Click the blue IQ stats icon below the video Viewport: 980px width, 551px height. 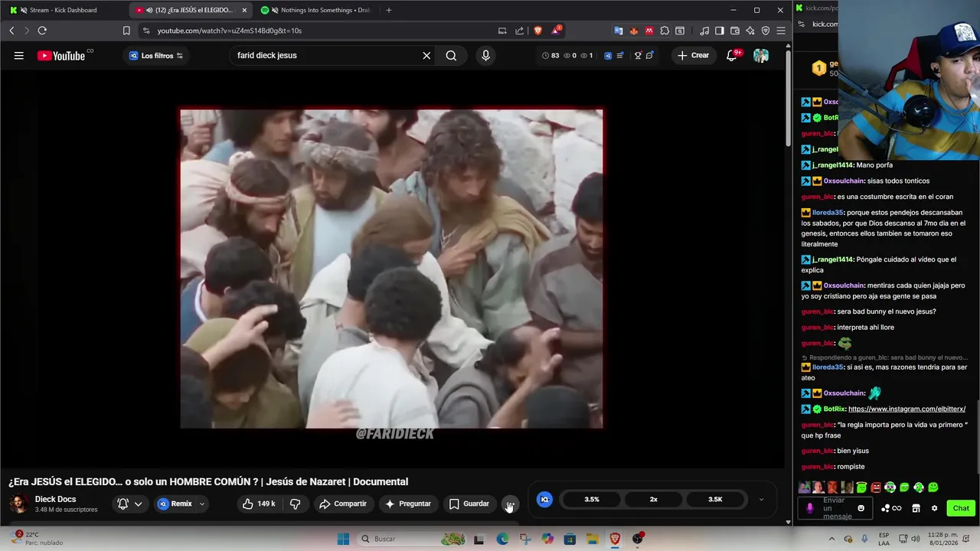pyautogui.click(x=544, y=499)
